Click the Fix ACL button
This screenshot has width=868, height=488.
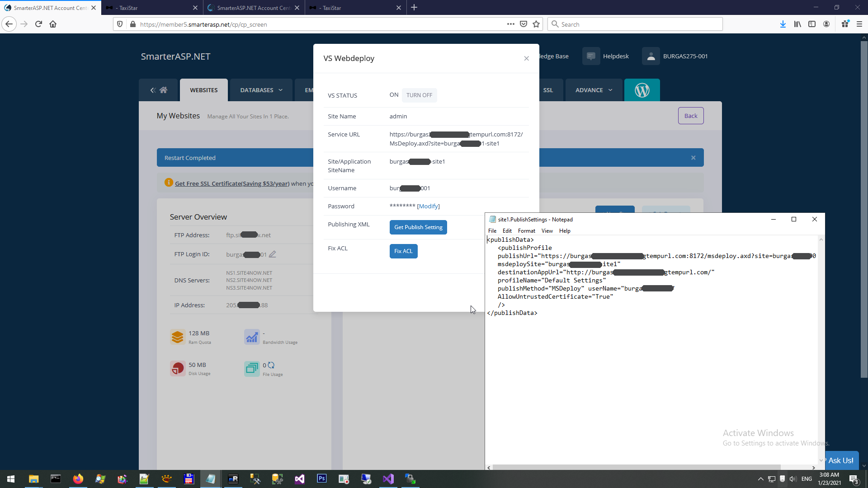click(x=403, y=251)
